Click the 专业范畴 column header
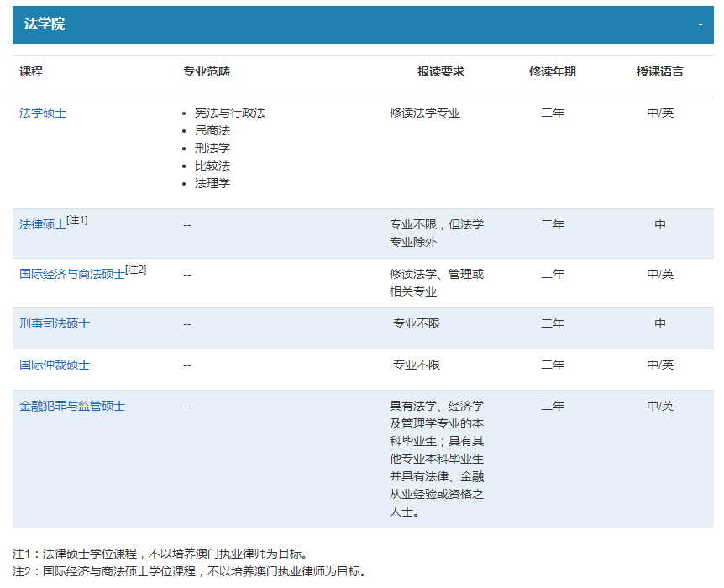 coord(206,71)
